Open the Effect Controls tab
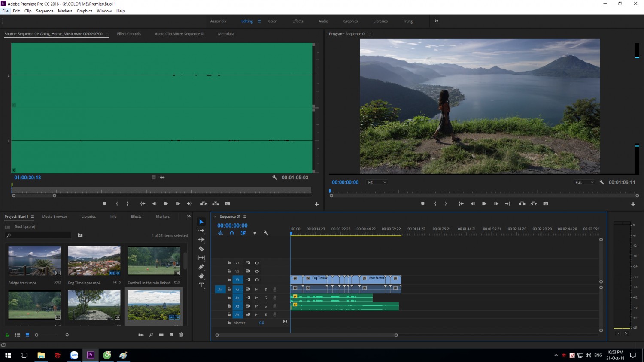Image resolution: width=644 pixels, height=362 pixels. 129,34
